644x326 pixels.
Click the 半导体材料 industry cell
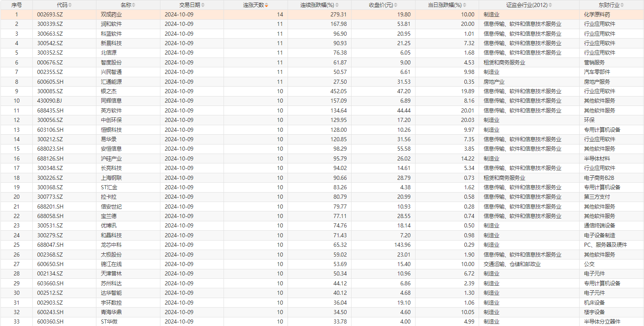pyautogui.click(x=597, y=158)
